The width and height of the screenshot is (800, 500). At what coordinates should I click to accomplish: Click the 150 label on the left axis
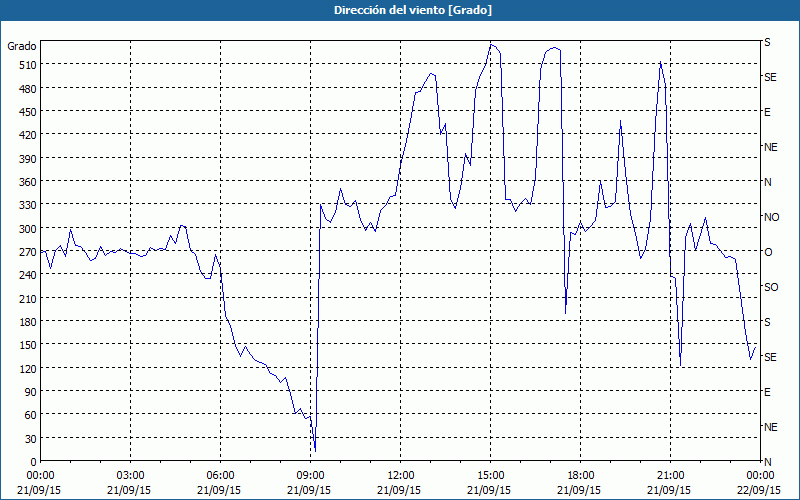pyautogui.click(x=27, y=345)
